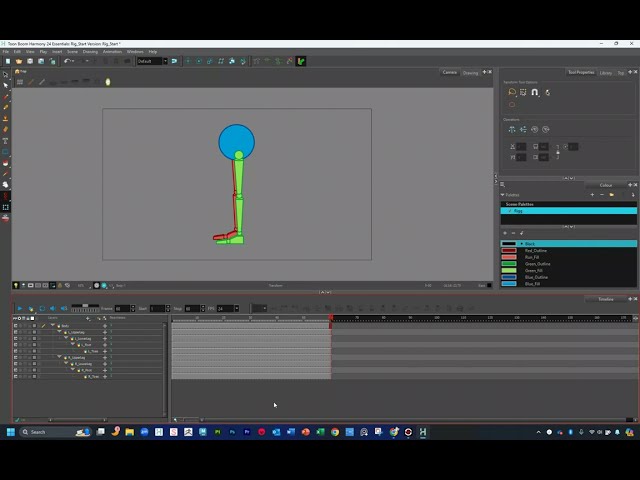Open the Windows menu

click(135, 52)
